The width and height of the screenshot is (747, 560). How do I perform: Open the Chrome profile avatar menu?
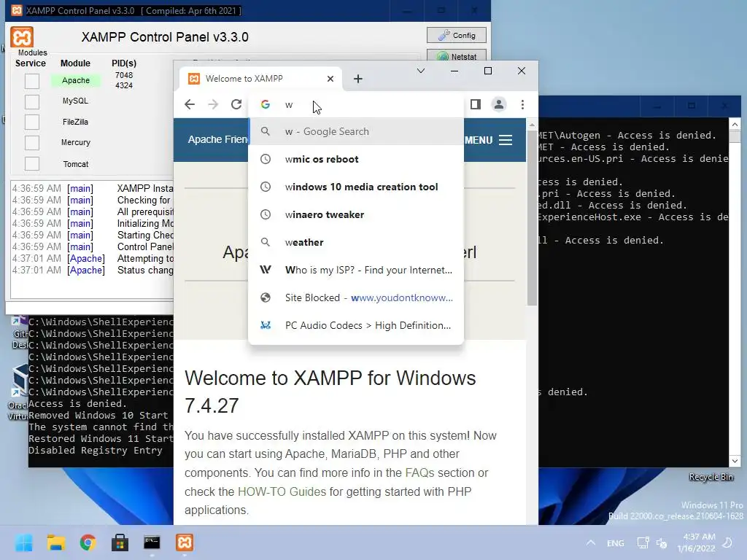pos(499,104)
